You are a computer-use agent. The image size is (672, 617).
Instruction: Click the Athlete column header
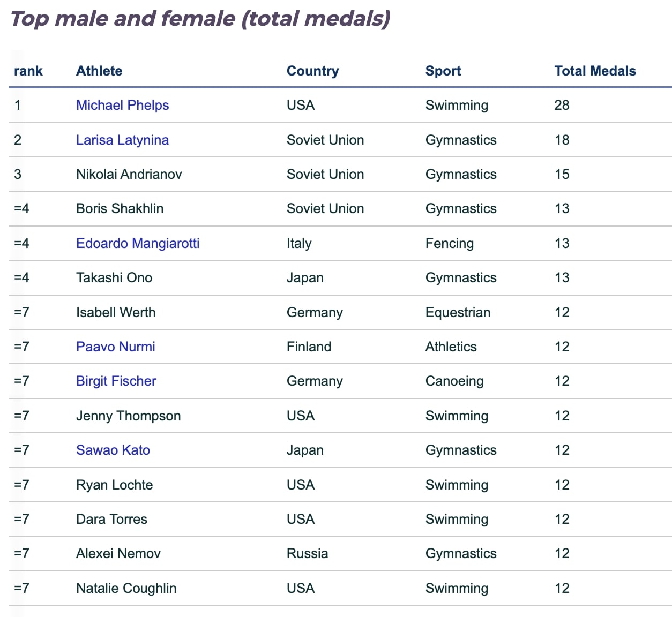pos(99,71)
